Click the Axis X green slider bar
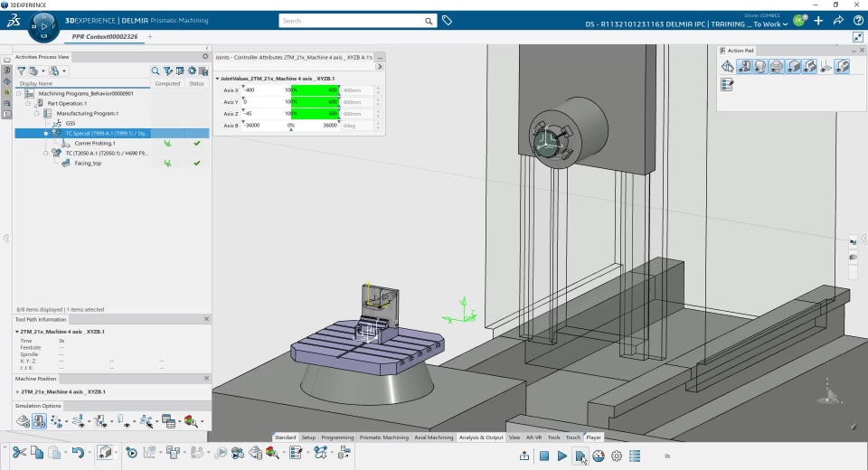 pyautogui.click(x=315, y=90)
